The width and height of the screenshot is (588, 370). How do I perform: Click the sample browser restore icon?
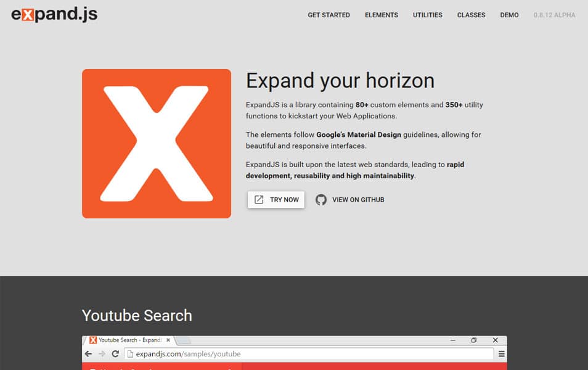474,340
